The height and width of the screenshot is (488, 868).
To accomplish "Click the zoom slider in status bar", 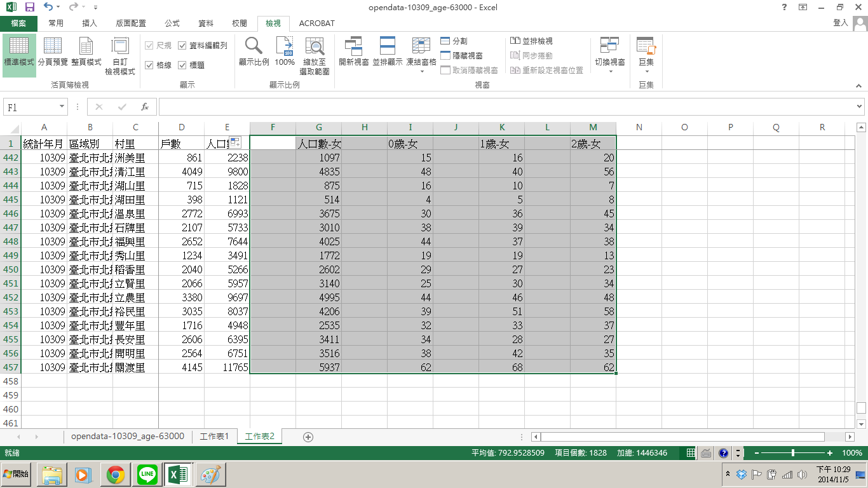I will (793, 453).
